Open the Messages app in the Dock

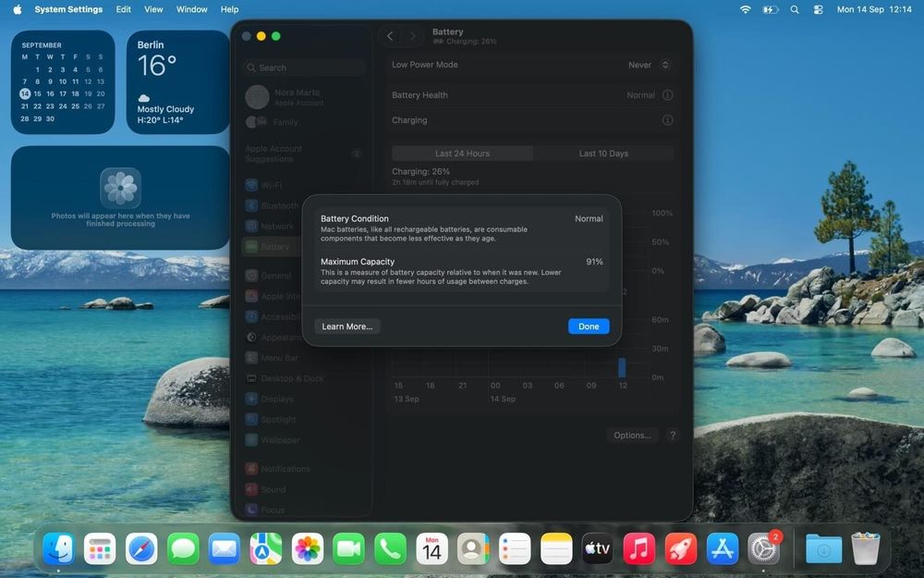[183, 548]
